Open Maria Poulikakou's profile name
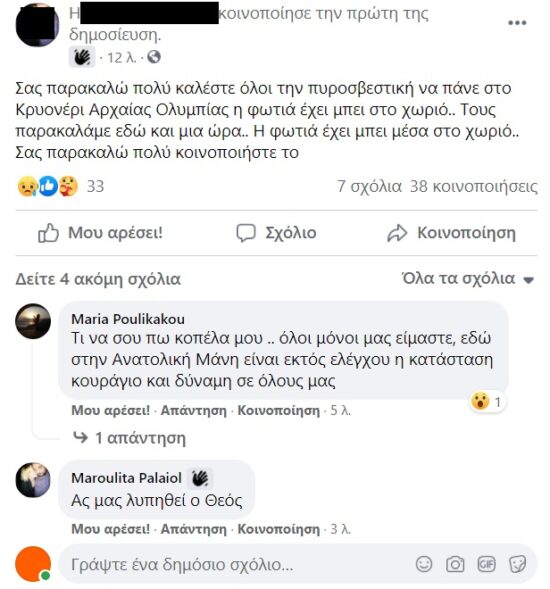550x589 pixels. click(x=128, y=319)
